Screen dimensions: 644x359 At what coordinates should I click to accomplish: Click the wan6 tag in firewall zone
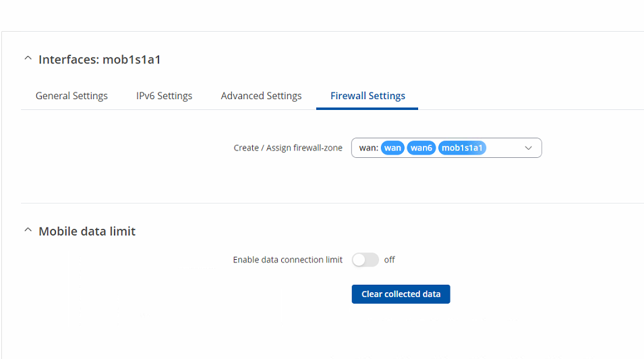tap(421, 148)
